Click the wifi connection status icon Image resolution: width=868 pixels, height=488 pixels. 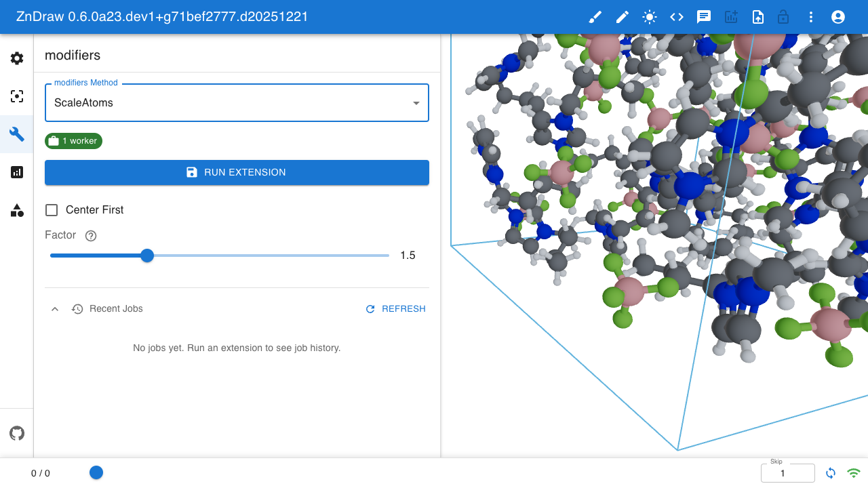pyautogui.click(x=854, y=473)
